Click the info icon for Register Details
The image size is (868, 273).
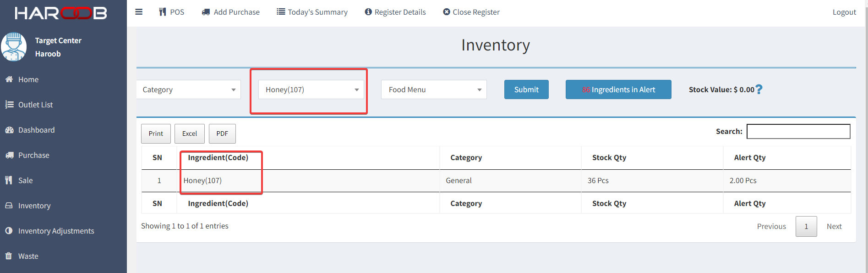(x=368, y=12)
